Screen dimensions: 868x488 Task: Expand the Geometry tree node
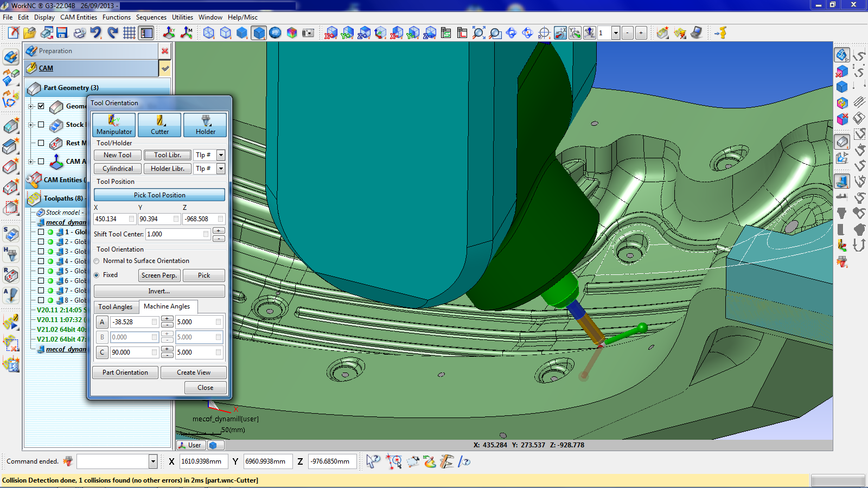click(31, 106)
